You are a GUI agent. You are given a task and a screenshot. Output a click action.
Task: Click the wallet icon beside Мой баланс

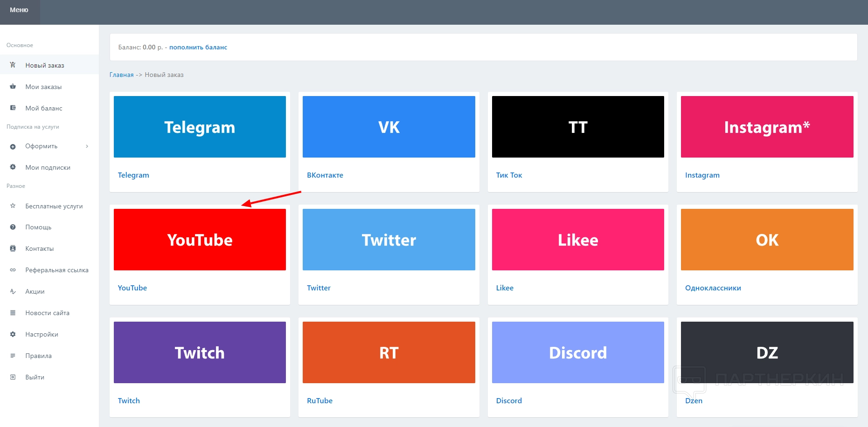pyautogui.click(x=13, y=108)
